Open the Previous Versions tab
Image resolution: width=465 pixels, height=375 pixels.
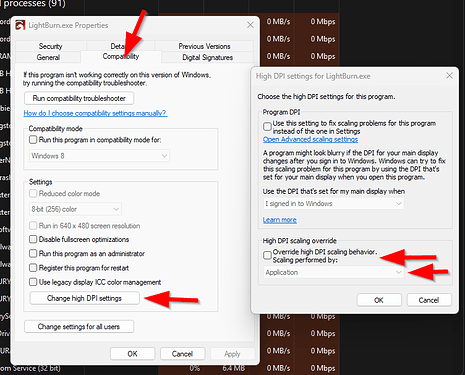point(204,46)
